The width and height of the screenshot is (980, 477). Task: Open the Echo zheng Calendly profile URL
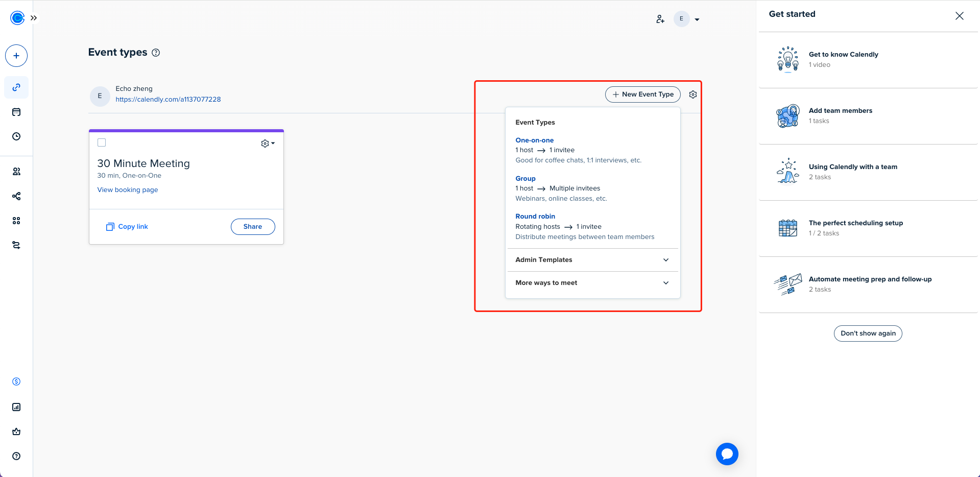tap(168, 99)
